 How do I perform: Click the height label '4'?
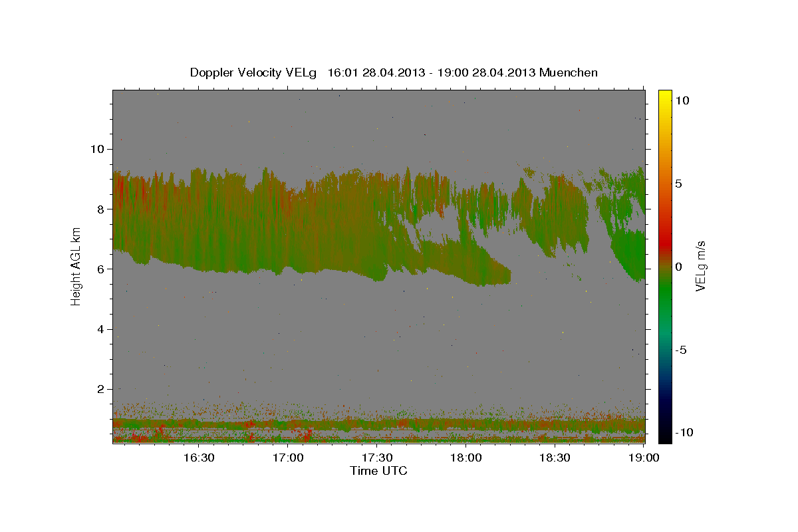101,329
